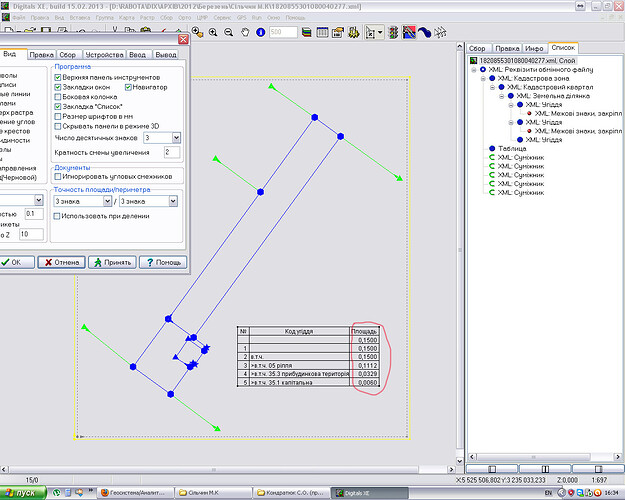625x500 pixels.
Task: Uncheck Верхняя панель инструментов checkbox
Action: point(58,77)
